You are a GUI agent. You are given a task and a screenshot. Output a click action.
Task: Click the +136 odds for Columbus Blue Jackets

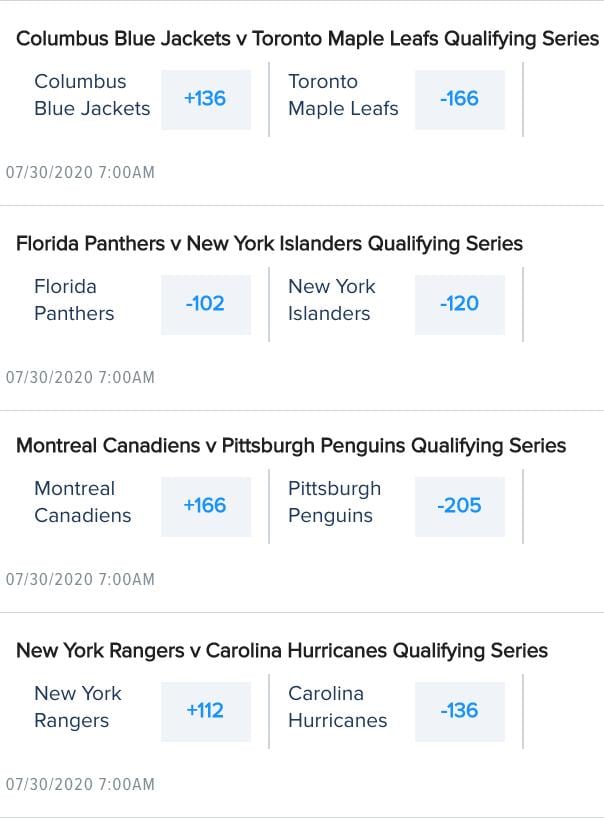pyautogui.click(x=206, y=99)
